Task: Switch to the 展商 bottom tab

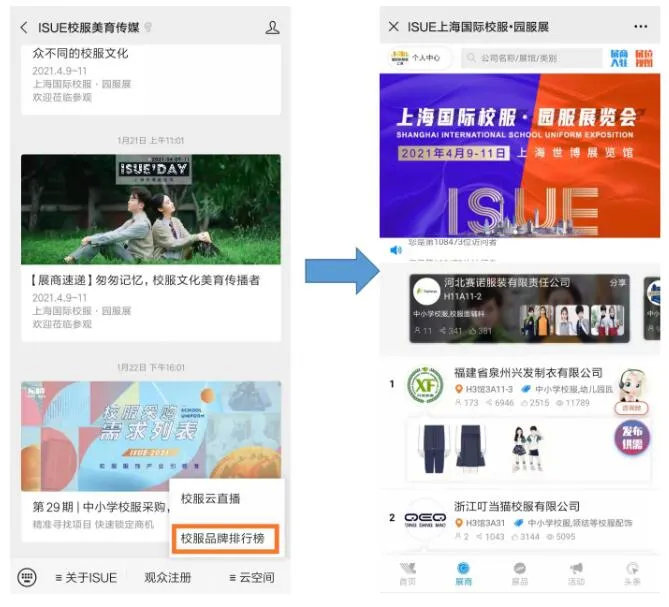Action: coord(463,574)
